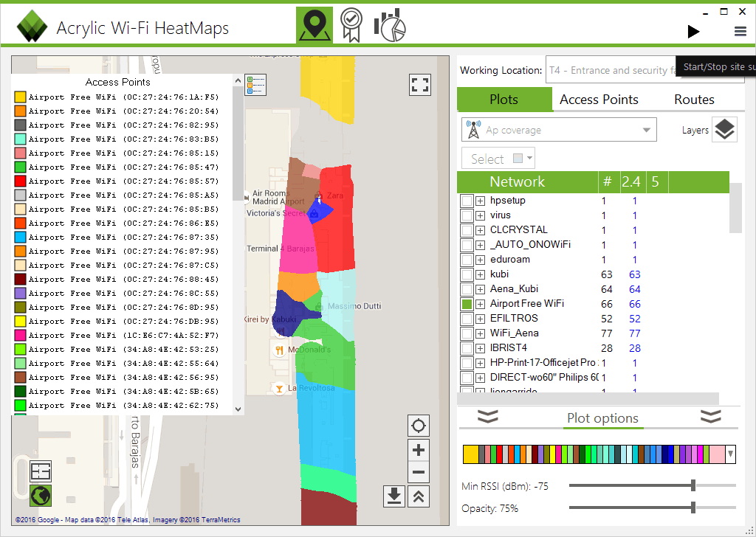Click the WiFi_Aena 2.4 GHz count 77
This screenshot has height=537, width=756.
(634, 333)
